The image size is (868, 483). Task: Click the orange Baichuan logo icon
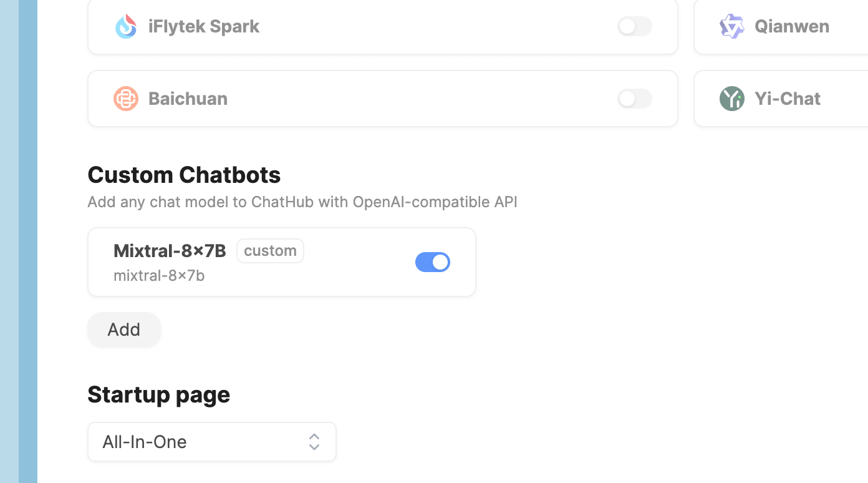[x=126, y=99]
